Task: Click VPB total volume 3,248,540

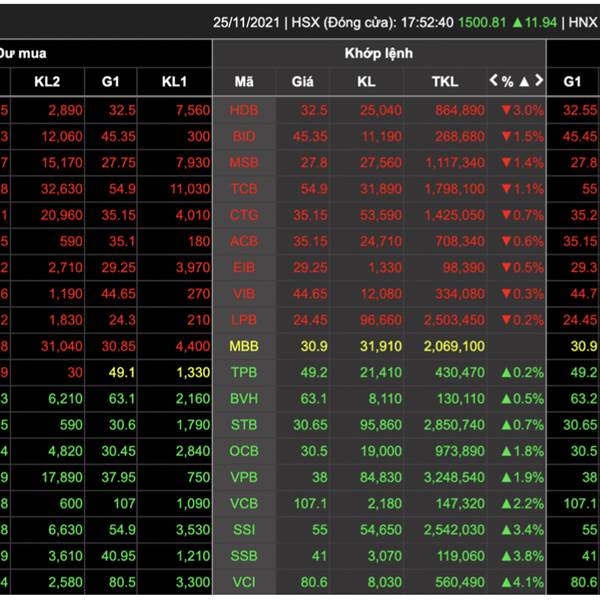Action: point(454,477)
